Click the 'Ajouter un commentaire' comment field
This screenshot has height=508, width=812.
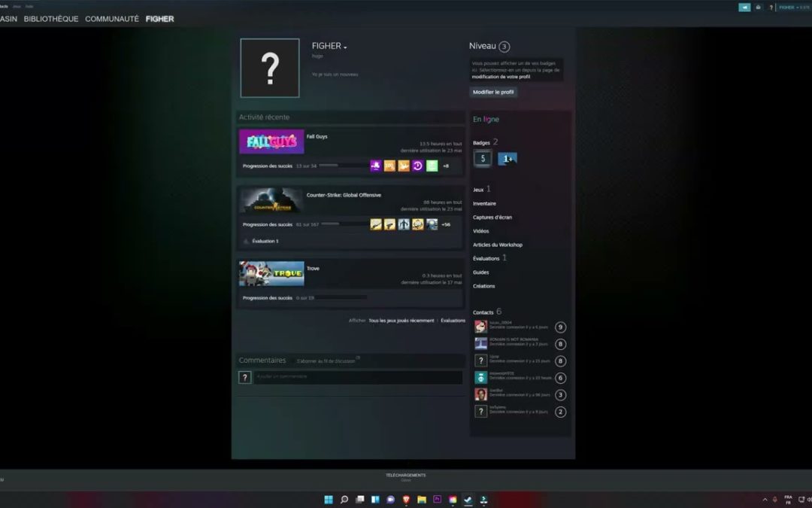[x=358, y=377]
